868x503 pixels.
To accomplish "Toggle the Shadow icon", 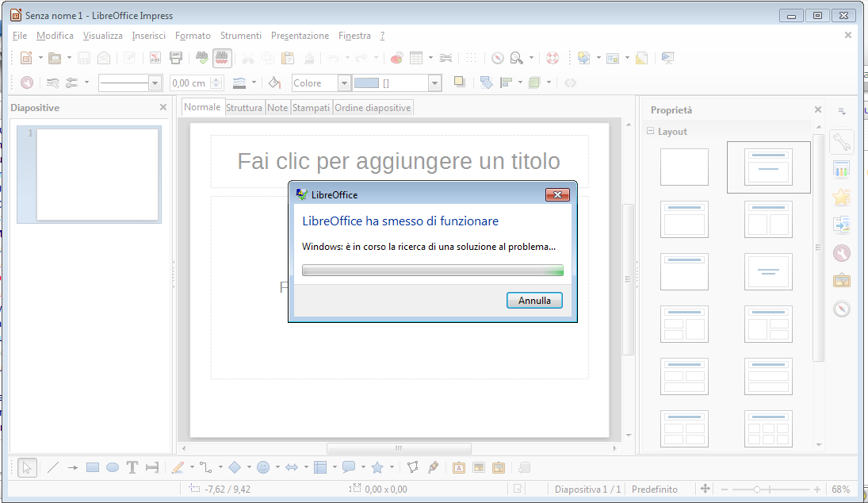I will 459,82.
